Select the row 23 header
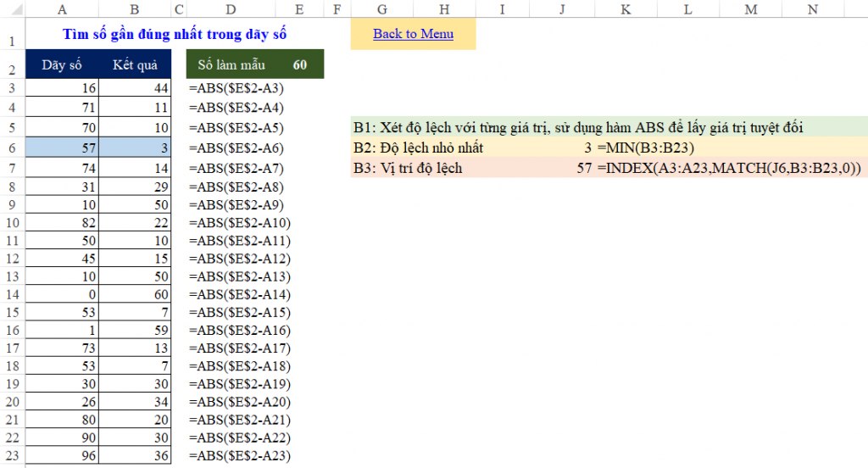This screenshot has height=468, width=868. point(12,456)
